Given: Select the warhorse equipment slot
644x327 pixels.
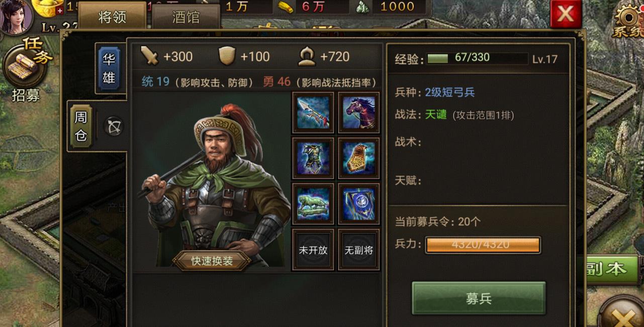Looking at the screenshot, I should coord(358,113).
